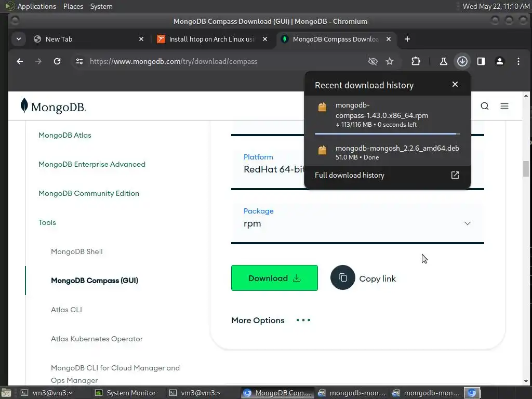Open site search magnifier icon
532x399 pixels.
click(485, 106)
